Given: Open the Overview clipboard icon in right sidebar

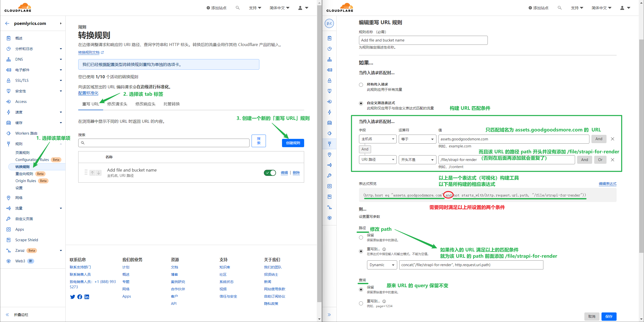Looking at the screenshot, I should point(330,38).
